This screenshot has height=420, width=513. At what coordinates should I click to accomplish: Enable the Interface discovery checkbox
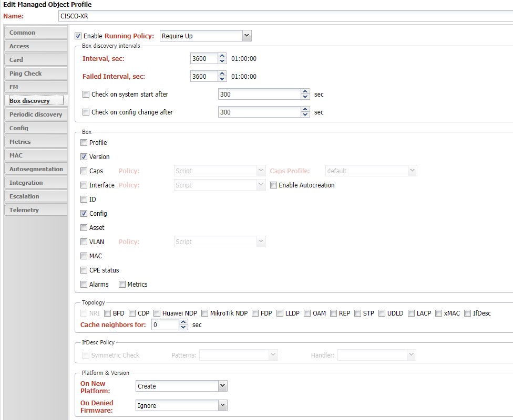click(x=84, y=185)
